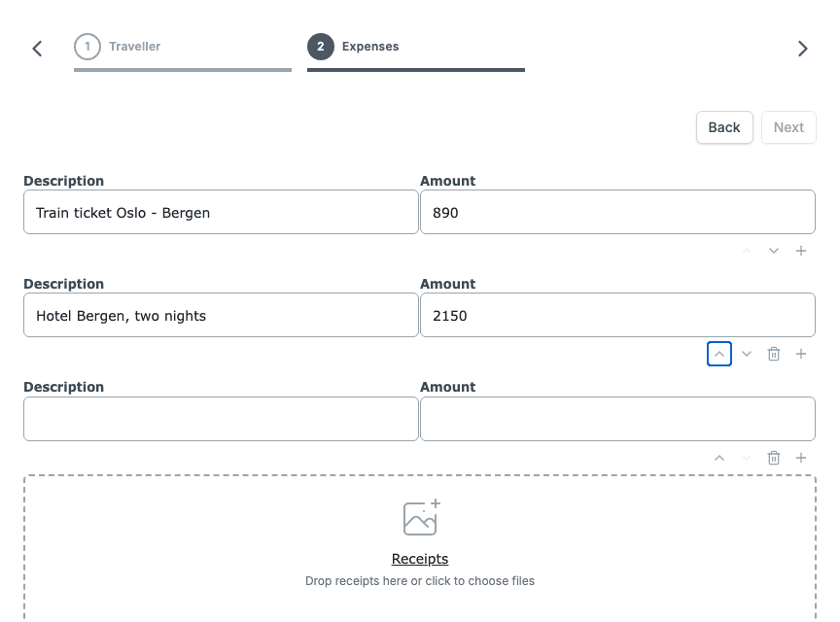The height and width of the screenshot is (622, 840).
Task: Add a row after the Train ticket row
Action: click(x=801, y=251)
